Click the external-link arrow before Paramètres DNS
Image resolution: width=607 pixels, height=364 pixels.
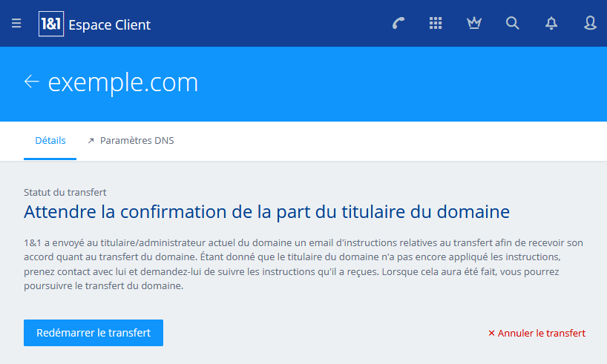click(91, 141)
